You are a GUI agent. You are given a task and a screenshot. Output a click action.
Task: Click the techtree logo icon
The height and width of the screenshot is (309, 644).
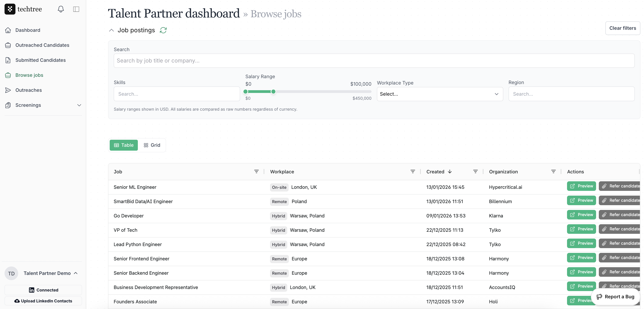(x=10, y=9)
